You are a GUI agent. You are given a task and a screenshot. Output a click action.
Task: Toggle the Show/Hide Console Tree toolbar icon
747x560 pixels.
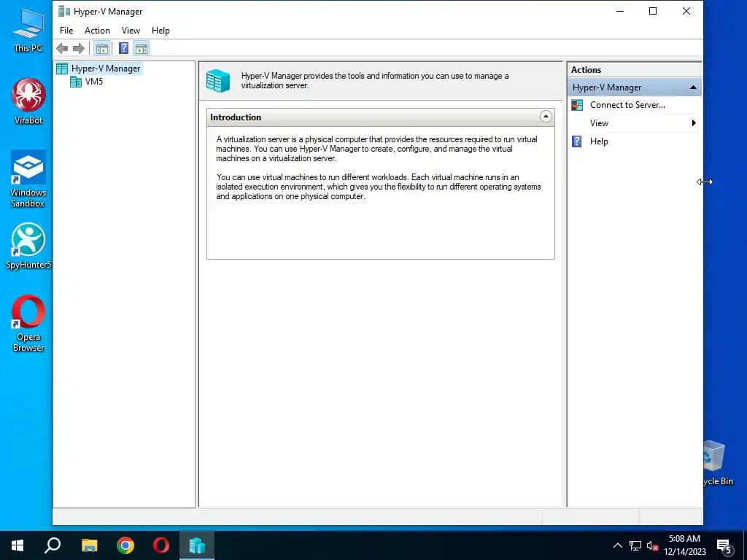tap(101, 48)
